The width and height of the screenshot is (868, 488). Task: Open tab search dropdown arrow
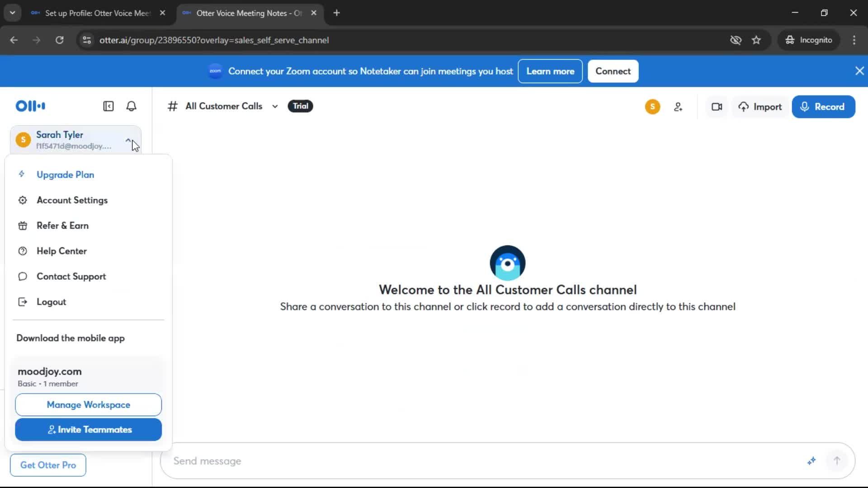[x=12, y=13]
